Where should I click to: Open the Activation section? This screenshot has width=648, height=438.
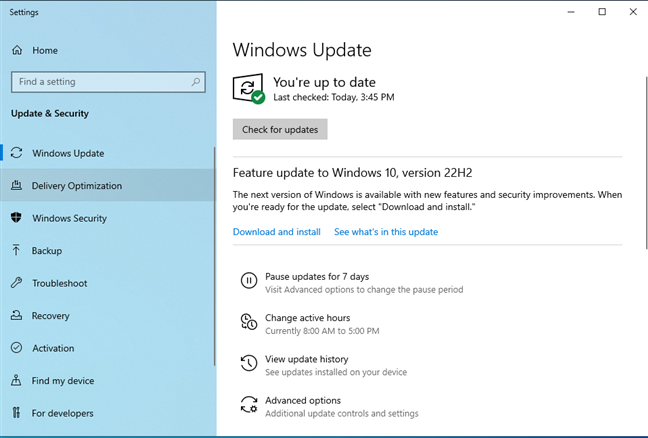[107, 348]
